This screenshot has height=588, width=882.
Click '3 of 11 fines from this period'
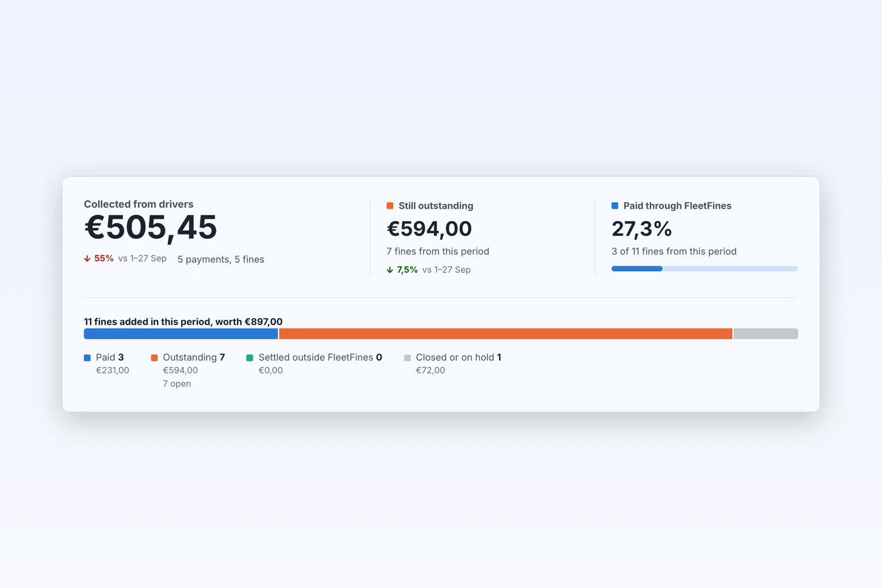[x=674, y=251]
